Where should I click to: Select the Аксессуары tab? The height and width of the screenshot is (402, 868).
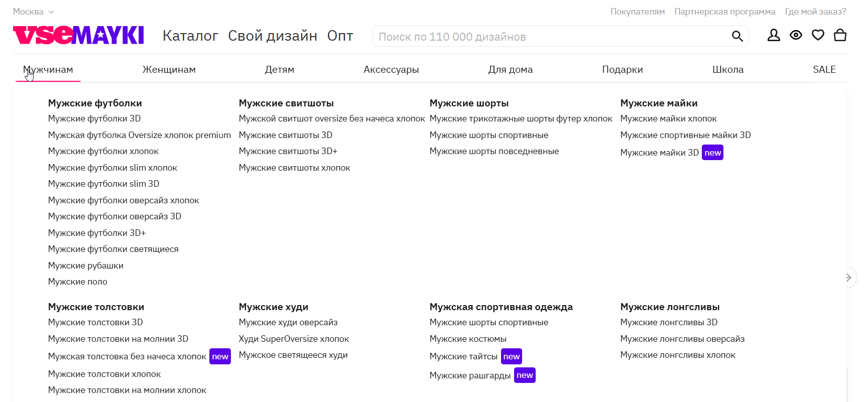[x=391, y=69]
